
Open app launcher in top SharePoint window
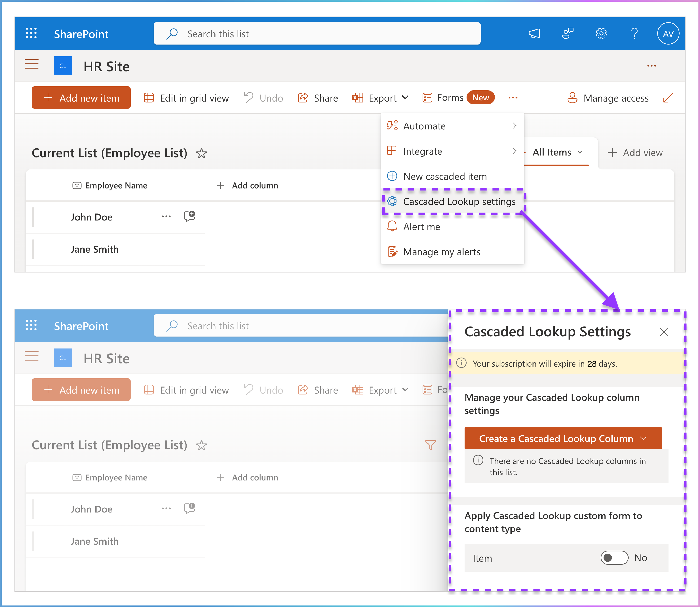(31, 33)
